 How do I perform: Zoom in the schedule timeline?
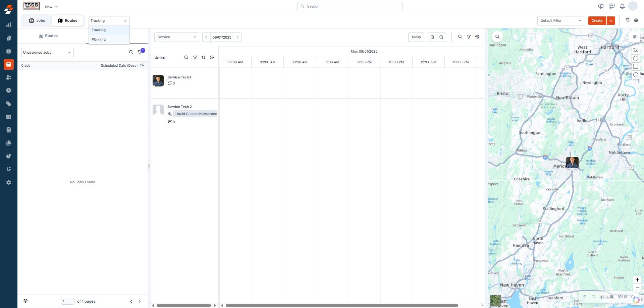[x=433, y=37]
